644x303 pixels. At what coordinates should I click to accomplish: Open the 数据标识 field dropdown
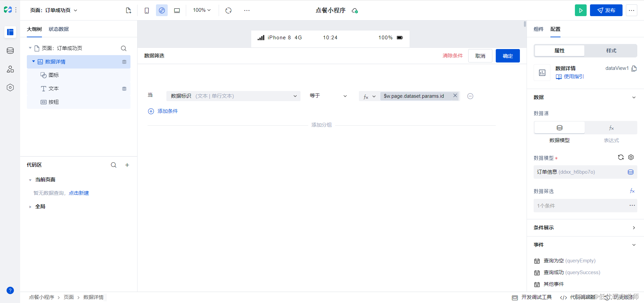coord(233,96)
